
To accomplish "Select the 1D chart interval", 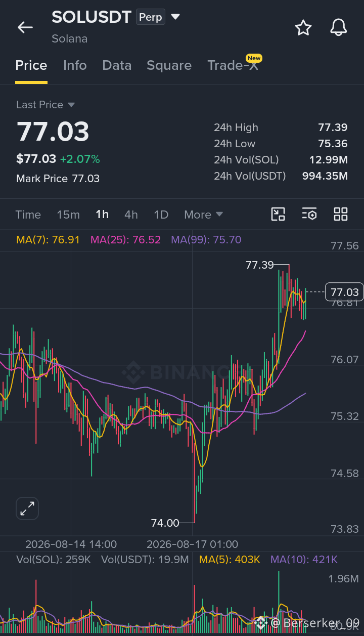I will point(161,215).
